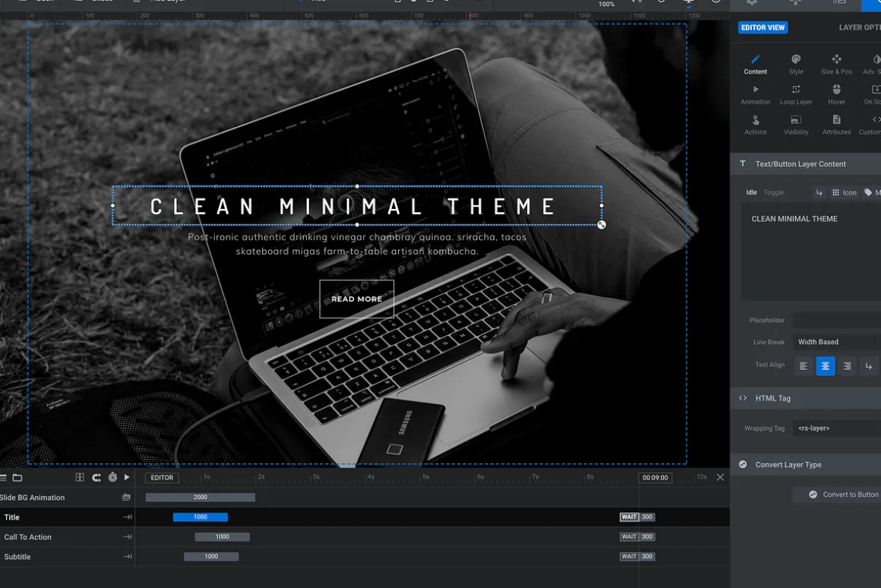Image resolution: width=881 pixels, height=588 pixels.
Task: Select the Title layer in timeline
Action: pyautogui.click(x=68, y=517)
